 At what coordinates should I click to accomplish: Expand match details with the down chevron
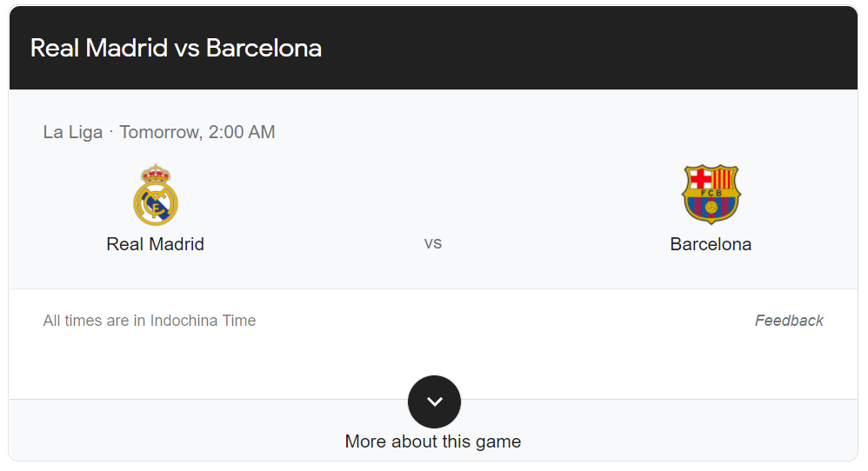(435, 401)
